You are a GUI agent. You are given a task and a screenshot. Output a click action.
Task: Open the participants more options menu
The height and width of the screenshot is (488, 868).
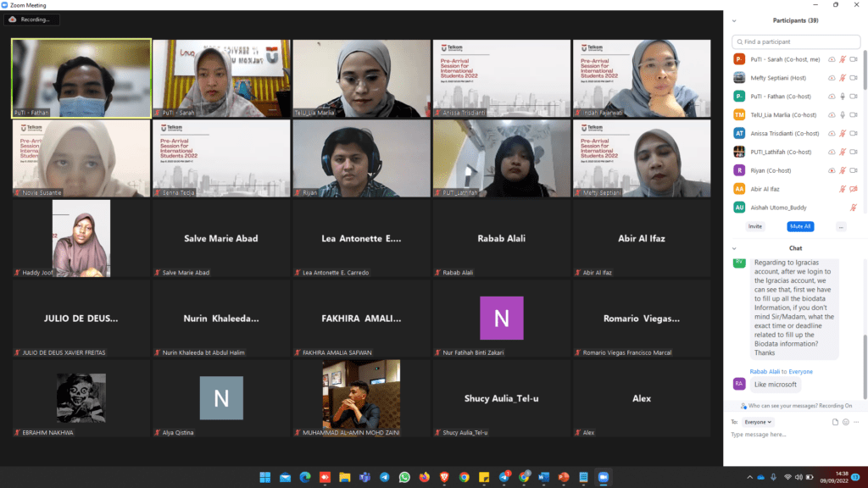pyautogui.click(x=840, y=226)
